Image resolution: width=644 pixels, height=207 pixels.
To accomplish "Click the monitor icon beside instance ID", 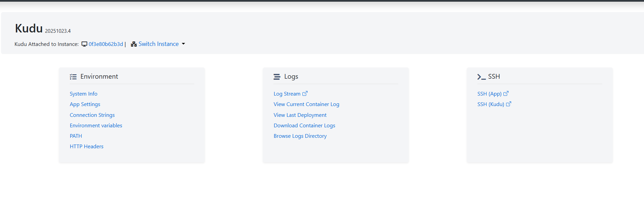I will (84, 44).
